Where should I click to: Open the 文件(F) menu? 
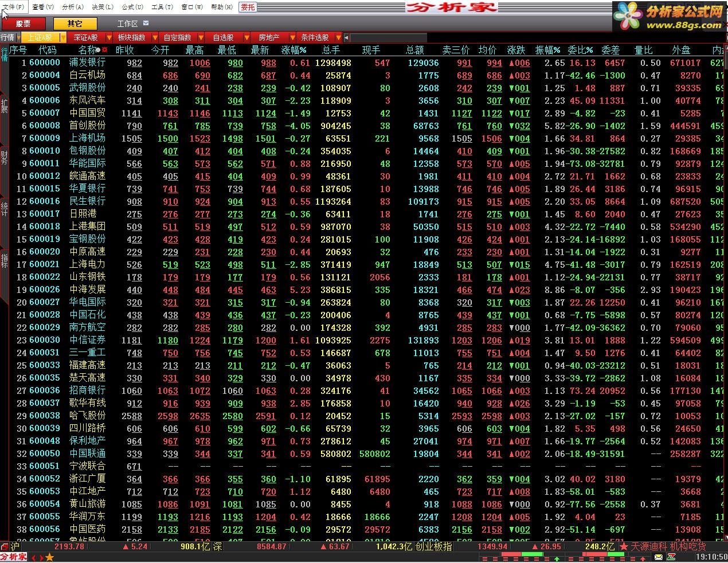[13, 7]
